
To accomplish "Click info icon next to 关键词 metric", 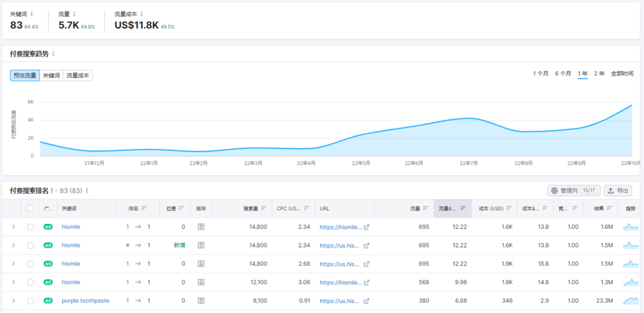I will tap(32, 14).
